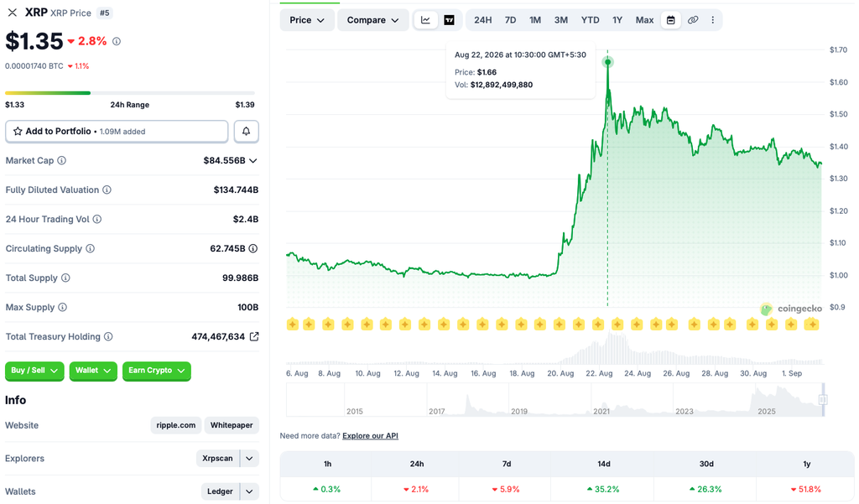
Task: Click the 30d +26.3% performance cell
Action: 705,489
